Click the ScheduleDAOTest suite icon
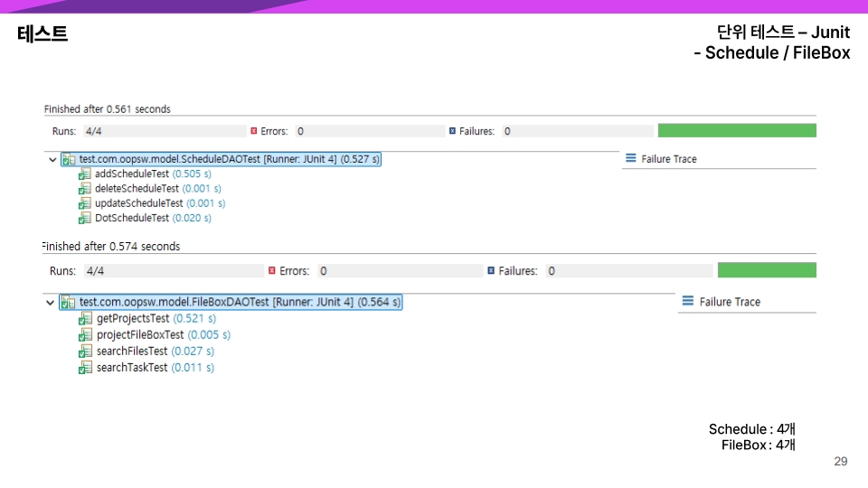The image size is (868, 488). [69, 160]
